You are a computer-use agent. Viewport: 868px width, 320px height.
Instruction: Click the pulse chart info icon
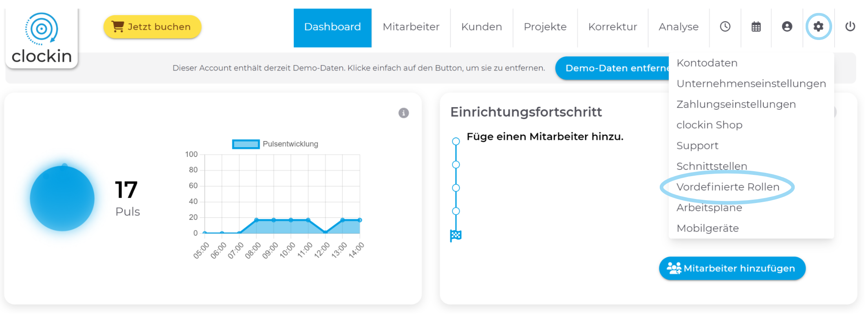pos(403,113)
